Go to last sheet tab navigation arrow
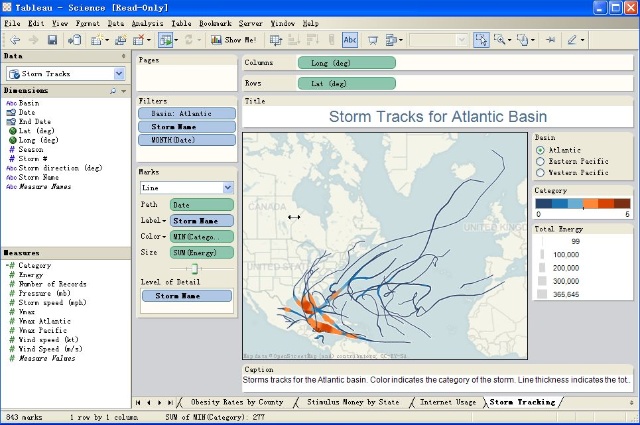640x425 pixels. coord(170,403)
